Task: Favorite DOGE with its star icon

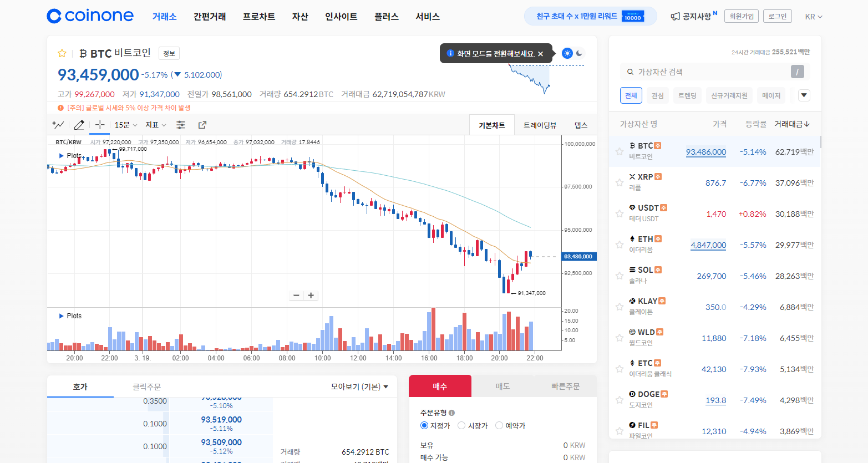Action: [x=620, y=400]
